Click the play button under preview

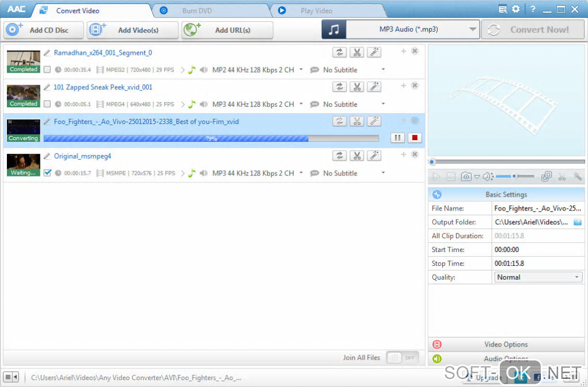pos(436,176)
